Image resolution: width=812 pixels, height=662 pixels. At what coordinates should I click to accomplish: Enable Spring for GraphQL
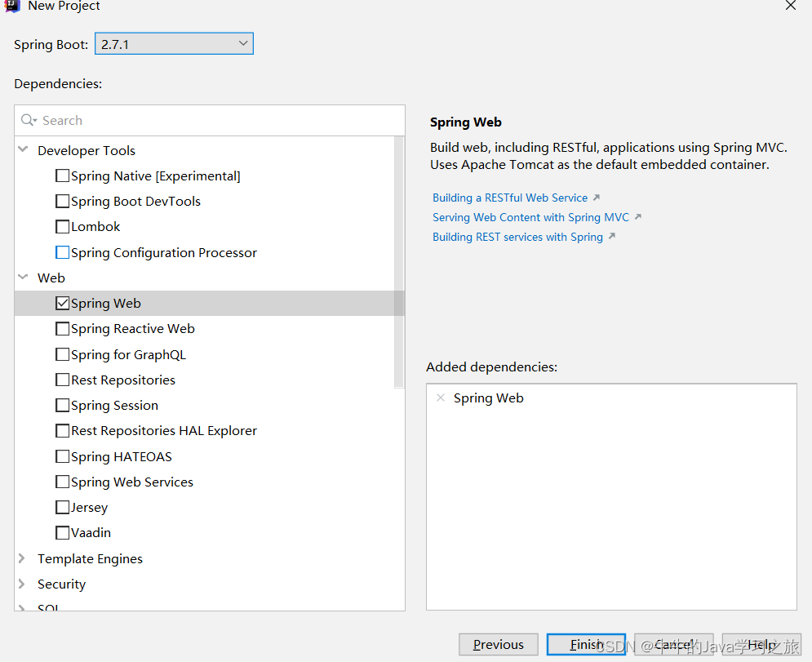tap(62, 354)
